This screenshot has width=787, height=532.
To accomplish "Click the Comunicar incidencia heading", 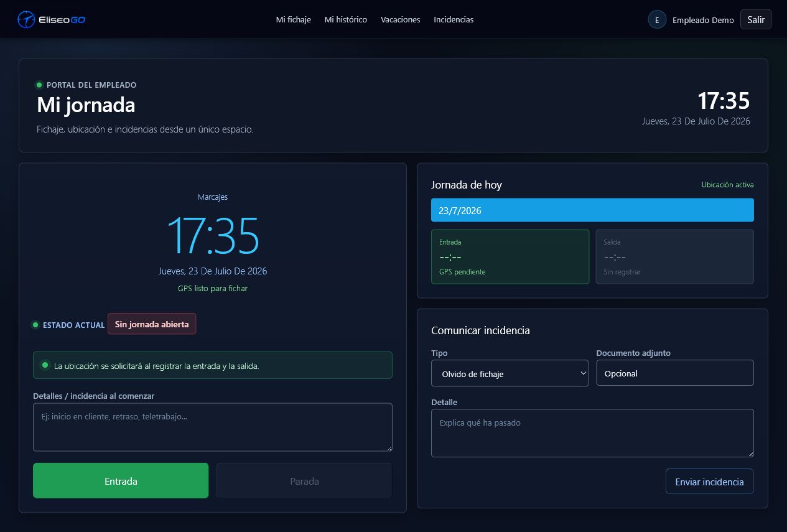I will 480,330.
